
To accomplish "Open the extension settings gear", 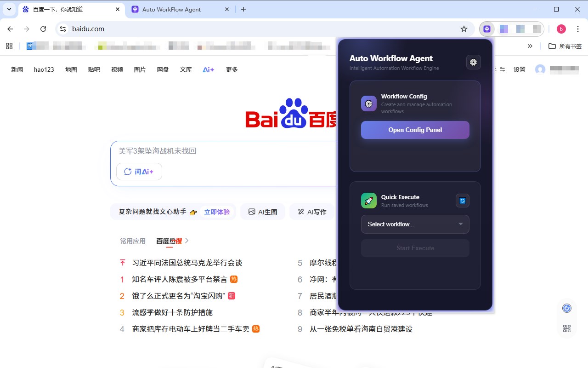I will 473,62.
